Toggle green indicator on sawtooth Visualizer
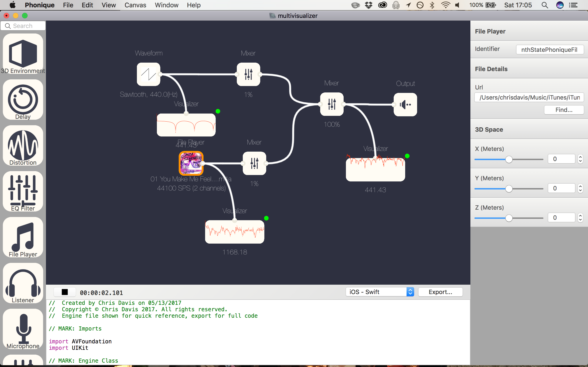 pos(218,111)
